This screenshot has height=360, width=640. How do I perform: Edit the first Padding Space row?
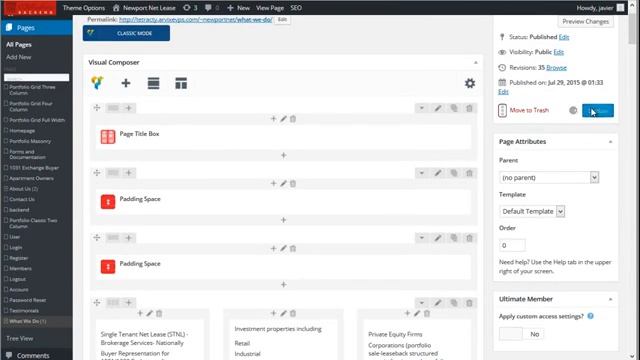(x=438, y=173)
